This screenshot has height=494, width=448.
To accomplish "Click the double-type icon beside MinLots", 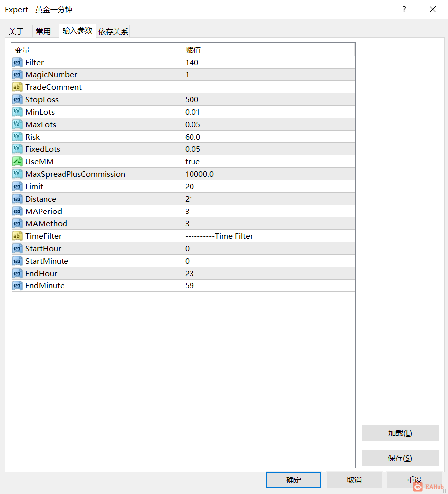I will (17, 112).
